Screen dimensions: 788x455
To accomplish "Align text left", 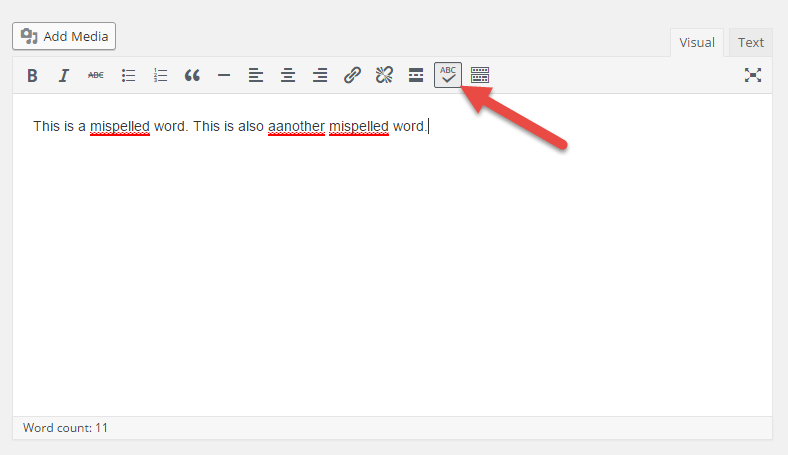I will [256, 75].
